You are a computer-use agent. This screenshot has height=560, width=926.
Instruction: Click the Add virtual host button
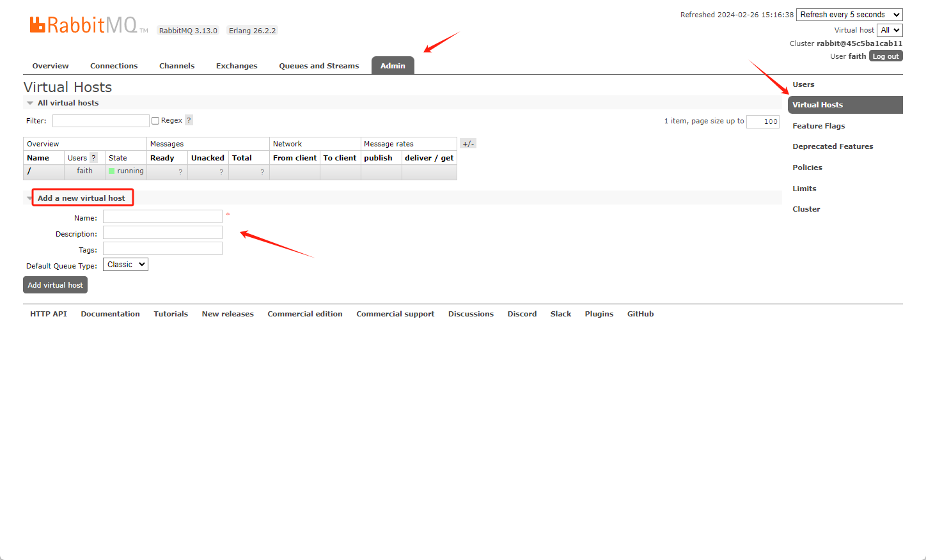click(55, 285)
